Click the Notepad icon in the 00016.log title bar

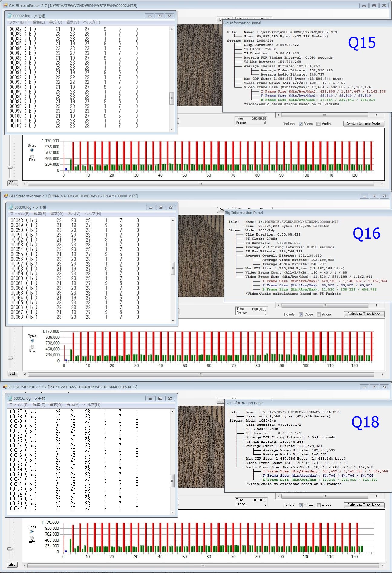click(x=10, y=398)
